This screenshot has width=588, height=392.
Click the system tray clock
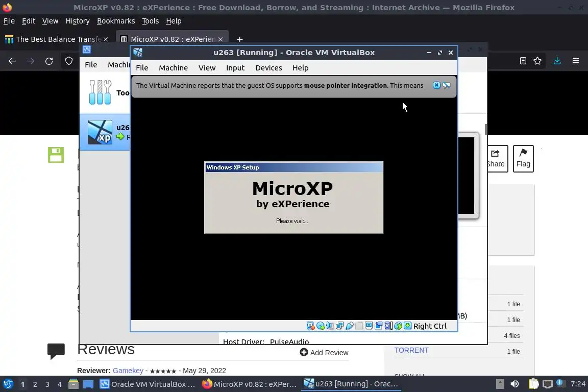coord(578,384)
